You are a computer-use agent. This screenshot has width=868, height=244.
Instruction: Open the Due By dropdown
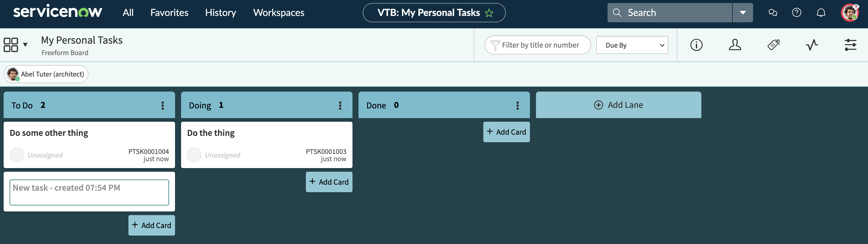(x=632, y=45)
